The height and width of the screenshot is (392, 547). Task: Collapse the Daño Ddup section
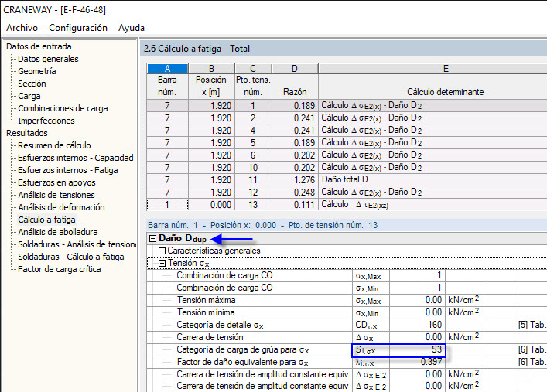click(152, 239)
